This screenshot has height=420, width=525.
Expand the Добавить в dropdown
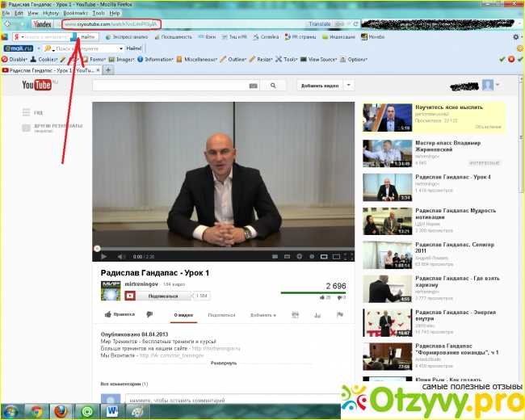pos(263,315)
